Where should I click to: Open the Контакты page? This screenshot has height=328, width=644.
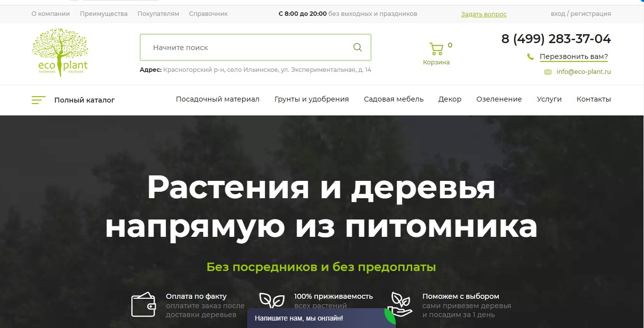pos(593,99)
